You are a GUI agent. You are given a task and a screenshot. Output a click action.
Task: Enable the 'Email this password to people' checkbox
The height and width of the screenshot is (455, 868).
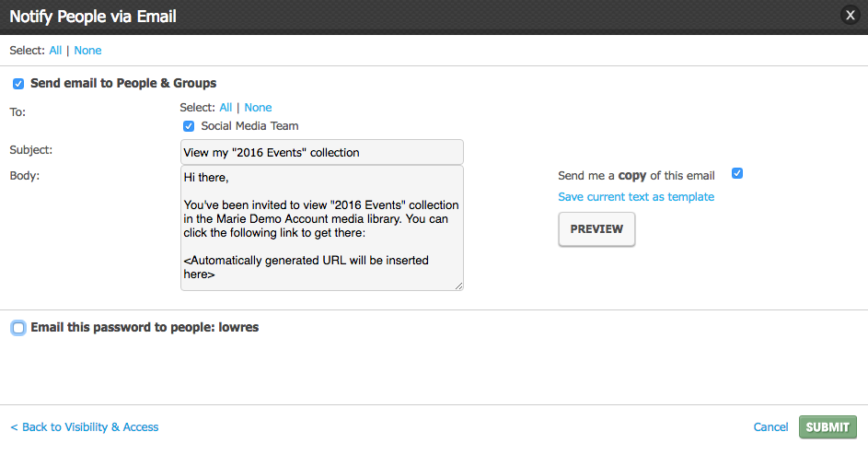pos(18,328)
